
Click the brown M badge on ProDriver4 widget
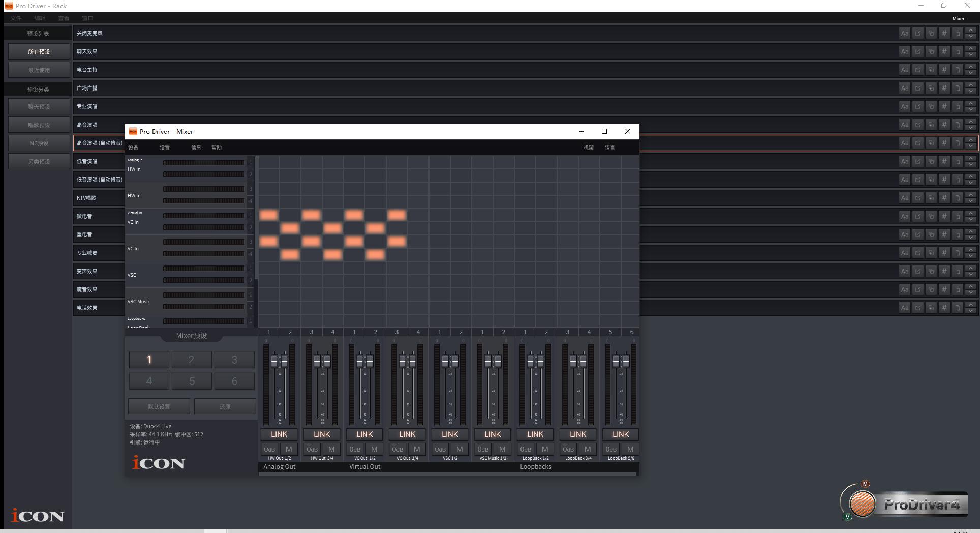(865, 484)
